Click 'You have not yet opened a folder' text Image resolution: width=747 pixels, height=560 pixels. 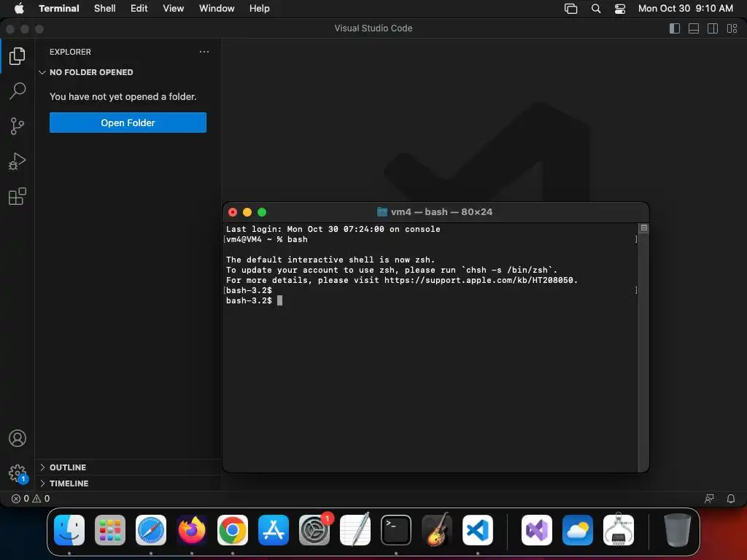pyautogui.click(x=123, y=97)
